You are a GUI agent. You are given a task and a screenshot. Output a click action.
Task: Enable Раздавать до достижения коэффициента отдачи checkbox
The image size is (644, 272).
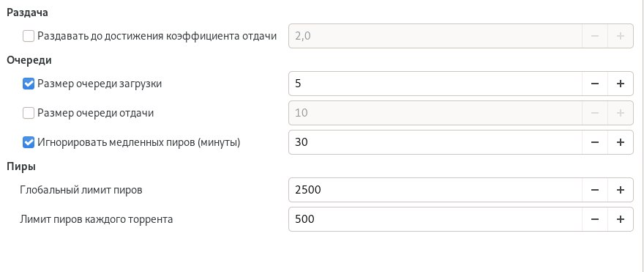[x=29, y=36]
